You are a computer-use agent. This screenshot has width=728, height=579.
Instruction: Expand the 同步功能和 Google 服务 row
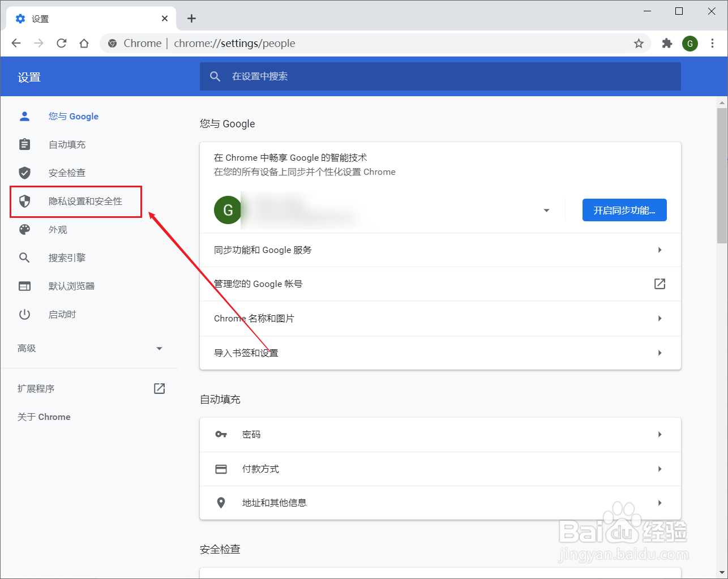660,250
